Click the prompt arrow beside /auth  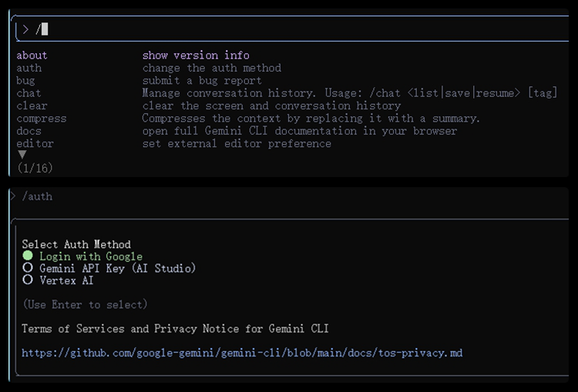click(13, 196)
